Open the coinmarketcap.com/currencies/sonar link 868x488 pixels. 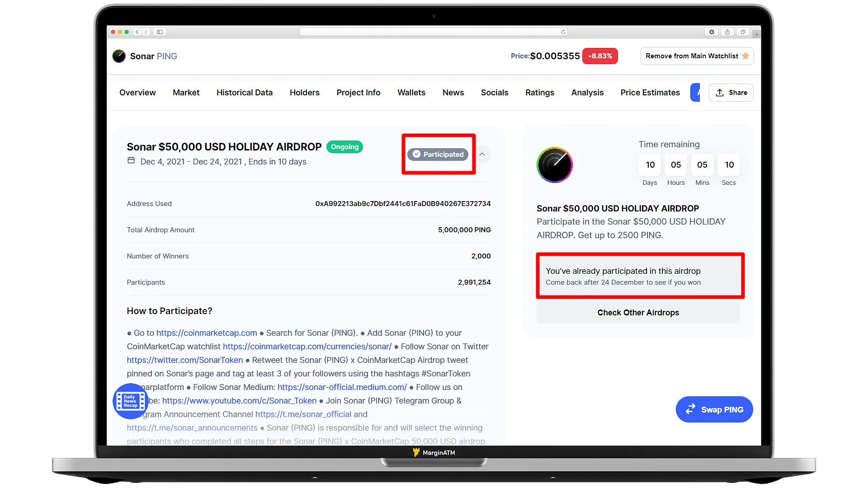tap(307, 347)
